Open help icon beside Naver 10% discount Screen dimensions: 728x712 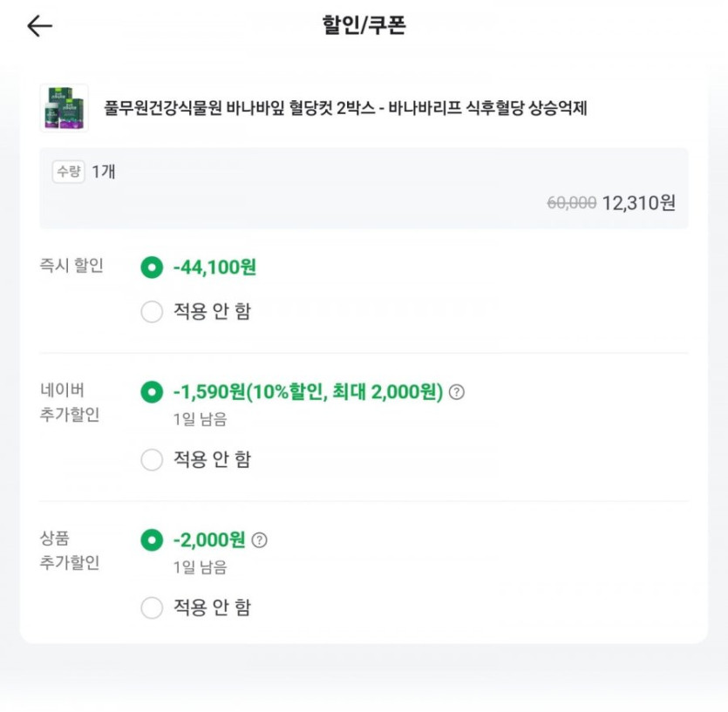pos(456,392)
